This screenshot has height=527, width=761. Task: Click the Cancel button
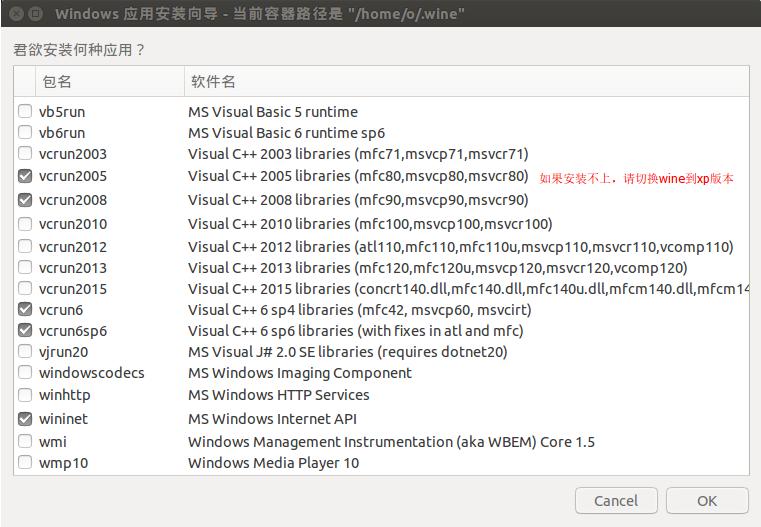point(616,501)
